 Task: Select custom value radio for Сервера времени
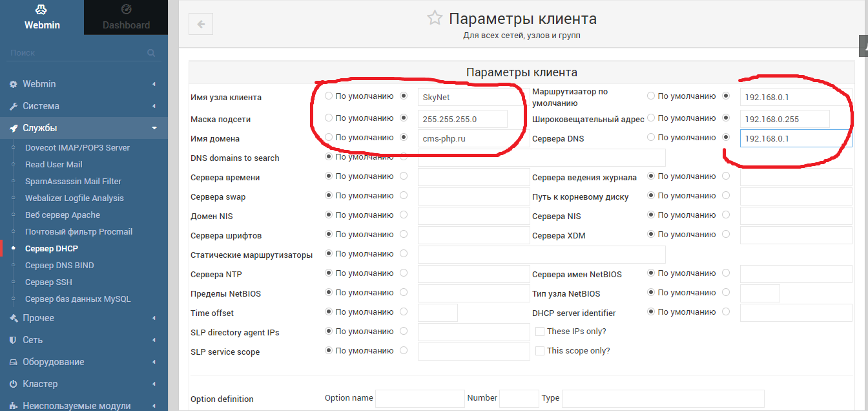(x=404, y=176)
